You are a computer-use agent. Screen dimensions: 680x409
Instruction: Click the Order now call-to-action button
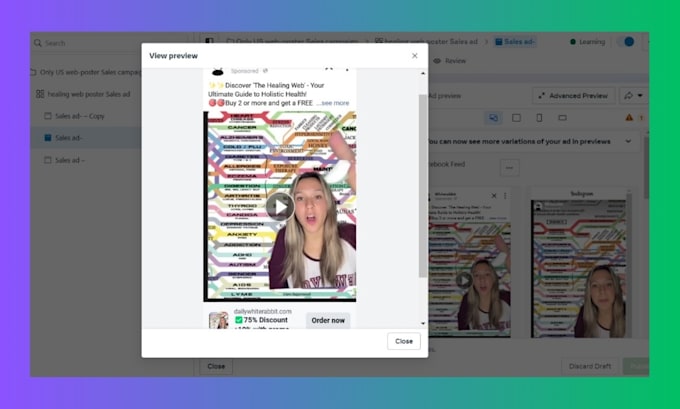[x=328, y=321]
